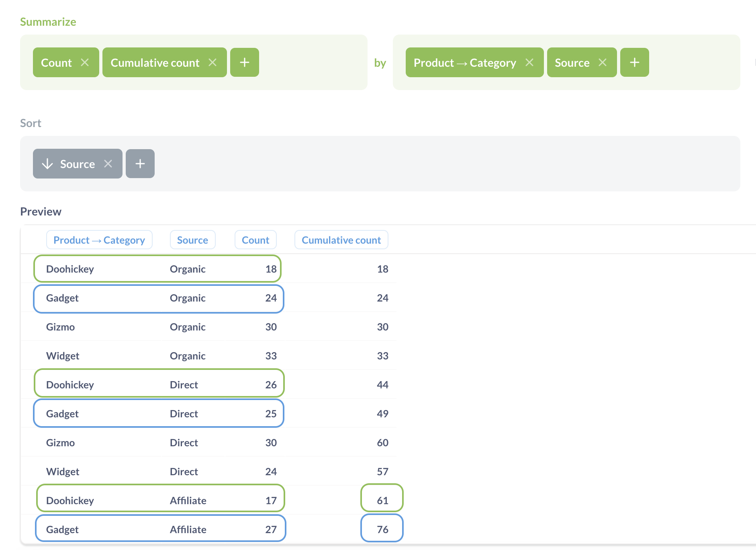Toggle sort direction arrow on Source sort
The width and height of the screenshot is (756, 550).
coord(47,164)
